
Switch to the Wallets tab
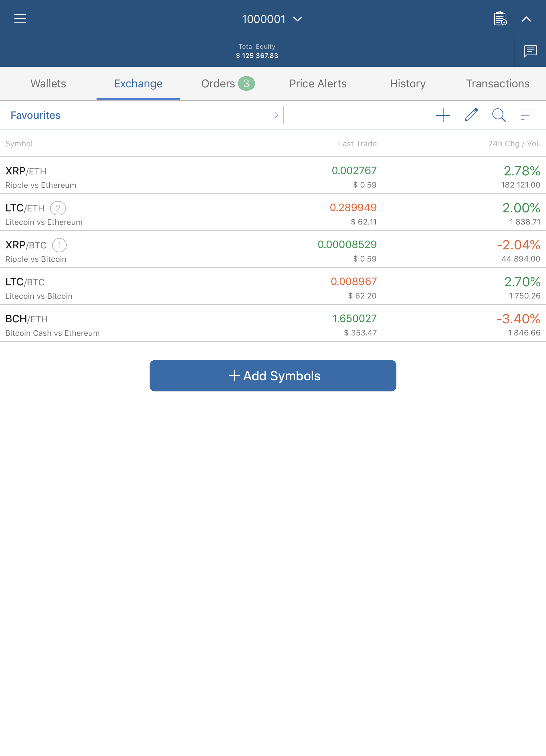(x=48, y=84)
